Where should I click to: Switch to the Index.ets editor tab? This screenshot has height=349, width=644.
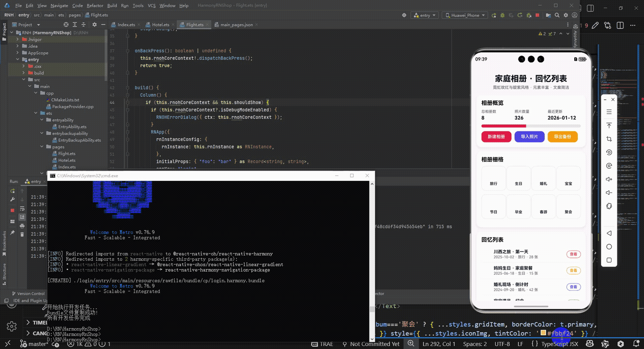point(126,25)
